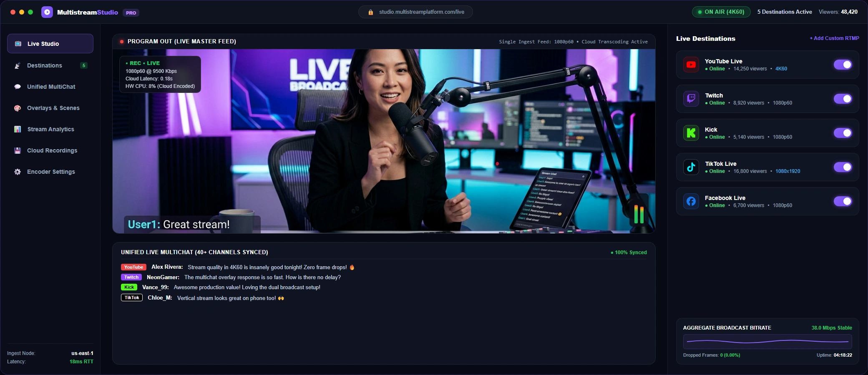
Task: Click the TikTok Live platform icon
Action: coord(691,167)
